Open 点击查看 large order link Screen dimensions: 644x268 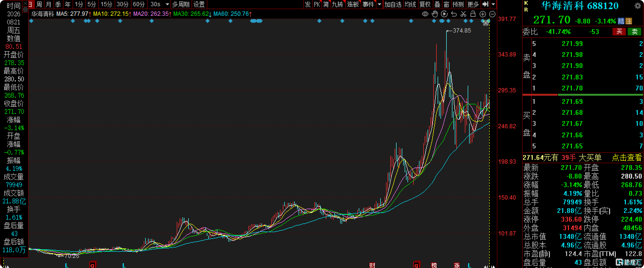(x=627, y=157)
